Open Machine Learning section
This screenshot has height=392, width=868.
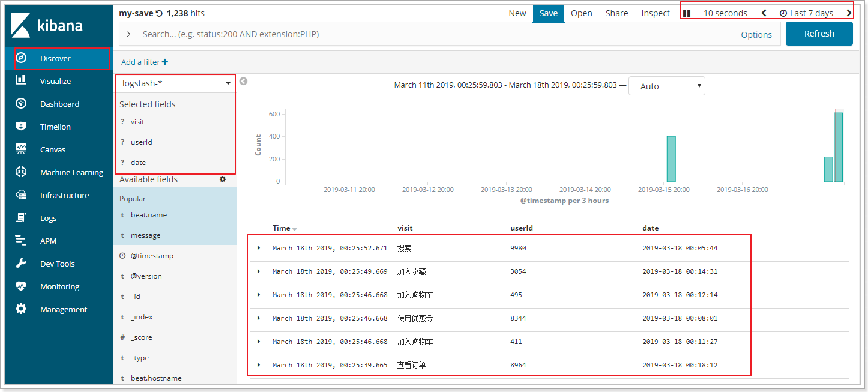coord(59,172)
